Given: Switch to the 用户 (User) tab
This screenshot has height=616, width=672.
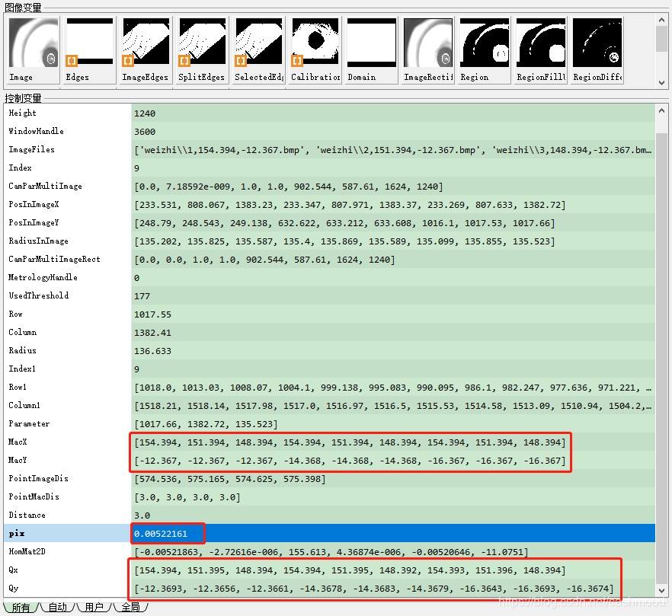Looking at the screenshot, I should pyautogui.click(x=94, y=607).
